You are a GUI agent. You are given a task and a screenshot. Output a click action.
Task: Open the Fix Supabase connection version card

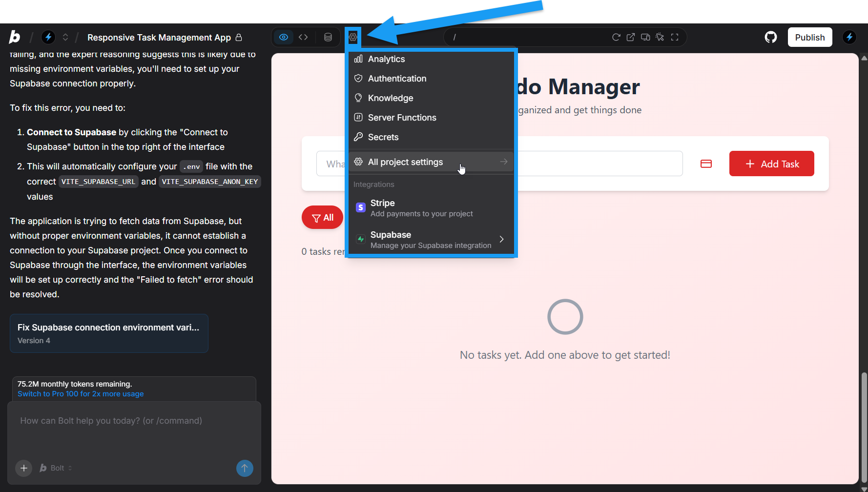coord(109,333)
